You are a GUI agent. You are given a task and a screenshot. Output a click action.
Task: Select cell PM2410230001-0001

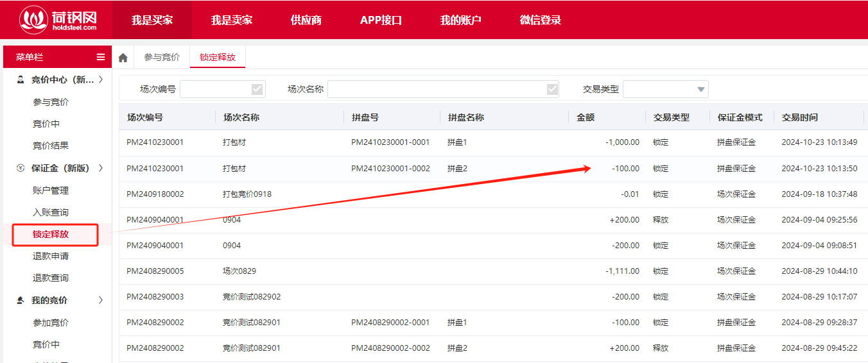click(x=390, y=142)
